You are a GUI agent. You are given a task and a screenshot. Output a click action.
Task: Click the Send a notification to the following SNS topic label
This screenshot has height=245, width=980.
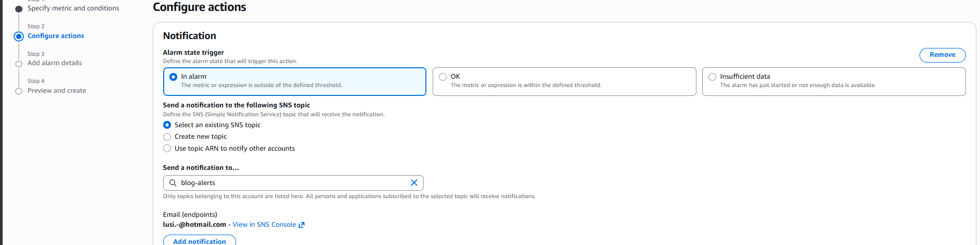tap(236, 105)
